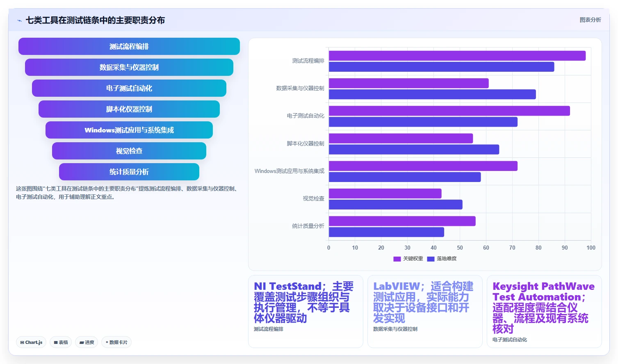The height and width of the screenshot is (364, 618).
Task: Click the blue bar for 电子测试自动化
Action: [423, 122]
